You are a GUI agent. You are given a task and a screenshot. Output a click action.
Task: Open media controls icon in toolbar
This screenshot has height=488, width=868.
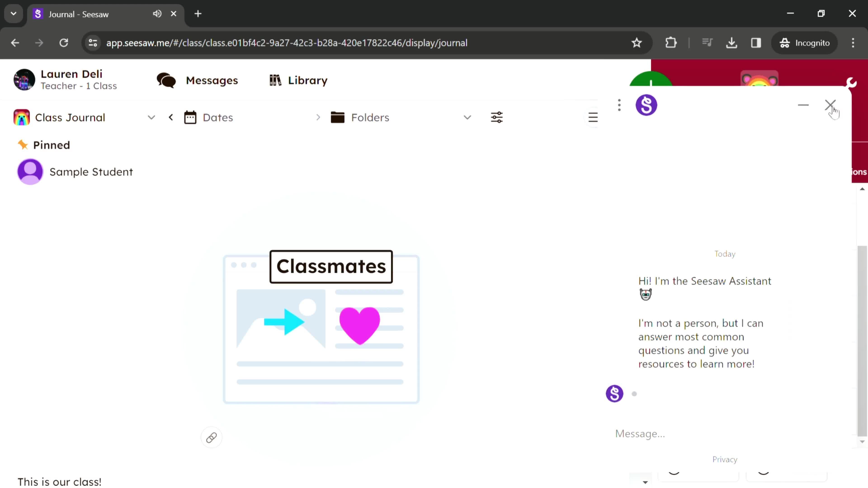coord(707,43)
